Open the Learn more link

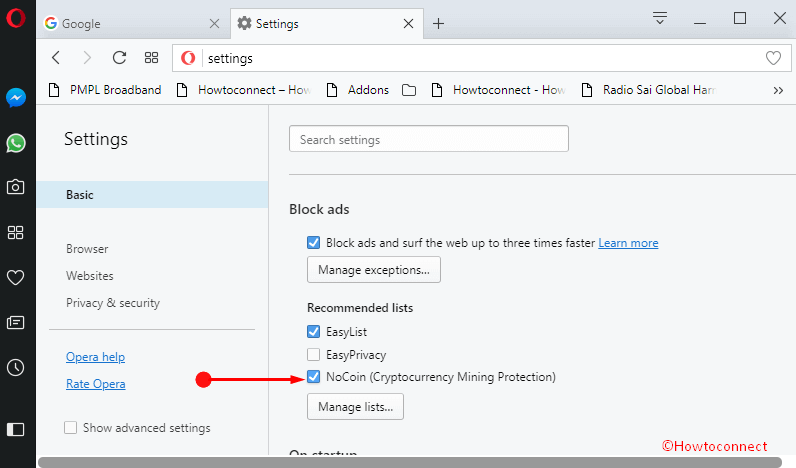coord(628,243)
